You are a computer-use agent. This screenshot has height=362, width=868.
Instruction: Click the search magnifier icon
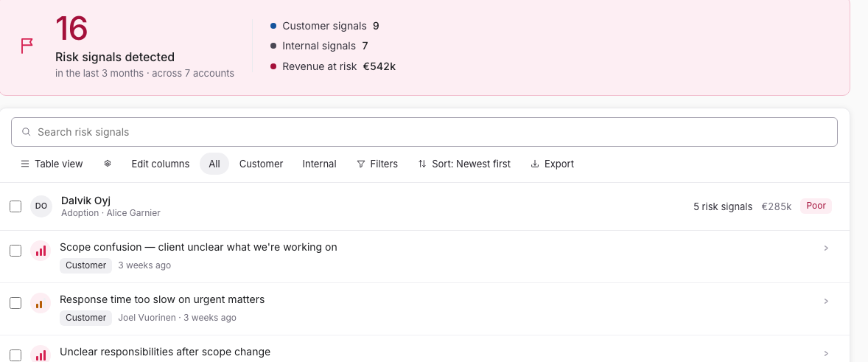[x=26, y=132]
